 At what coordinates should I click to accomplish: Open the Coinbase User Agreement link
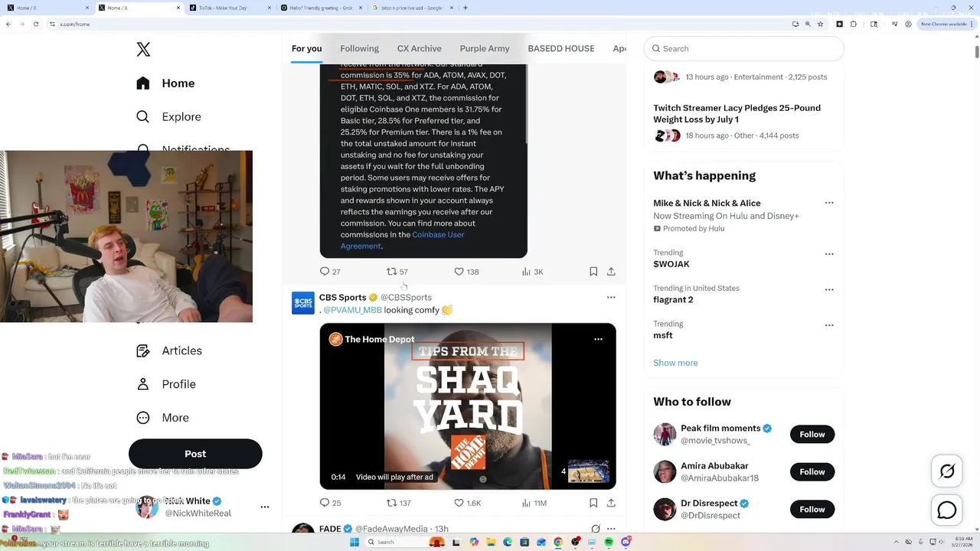pos(403,240)
